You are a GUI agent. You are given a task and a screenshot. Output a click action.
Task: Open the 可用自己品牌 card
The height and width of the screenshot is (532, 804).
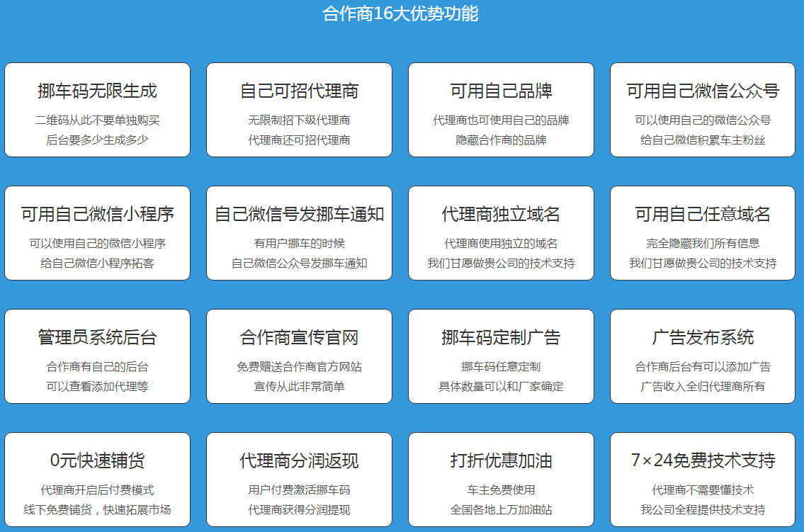pos(501,110)
